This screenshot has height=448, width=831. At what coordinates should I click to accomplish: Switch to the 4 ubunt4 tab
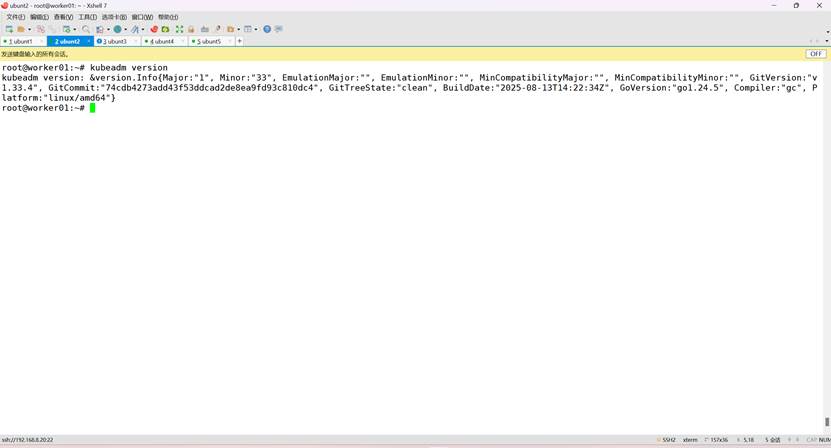coord(162,41)
